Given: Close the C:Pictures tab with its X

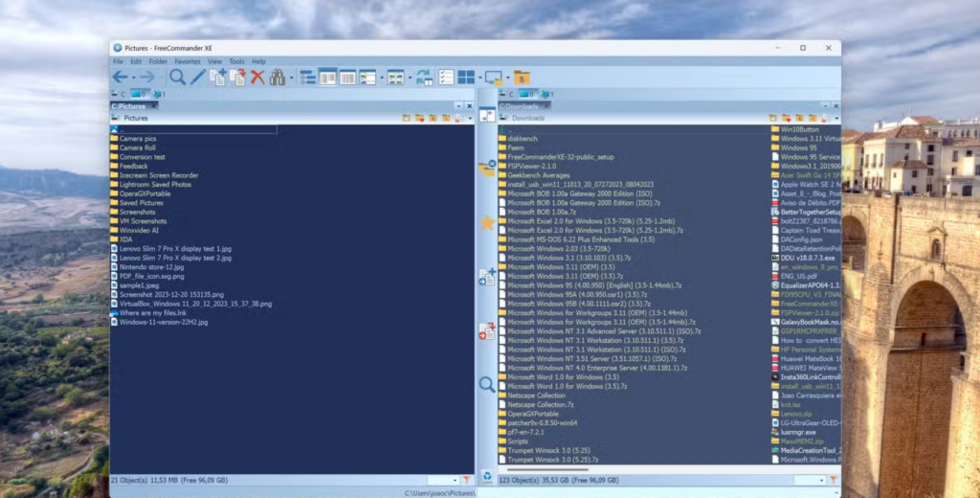Looking at the screenshot, I should click(x=154, y=105).
